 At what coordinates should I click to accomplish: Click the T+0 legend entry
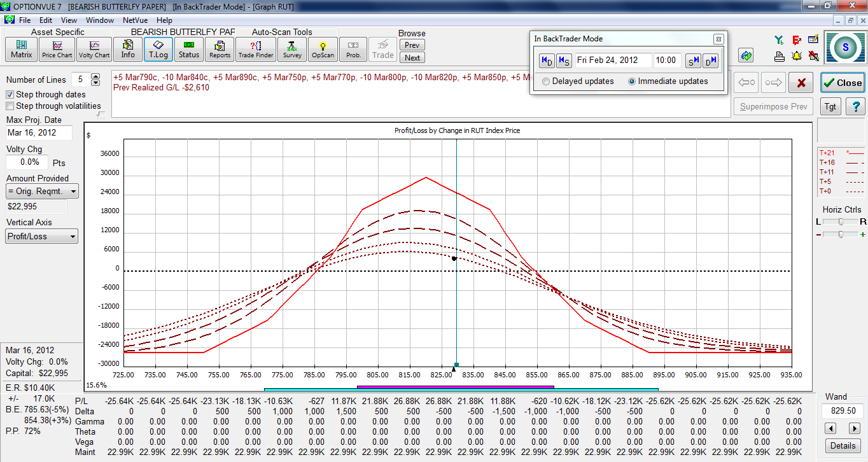tap(841, 191)
